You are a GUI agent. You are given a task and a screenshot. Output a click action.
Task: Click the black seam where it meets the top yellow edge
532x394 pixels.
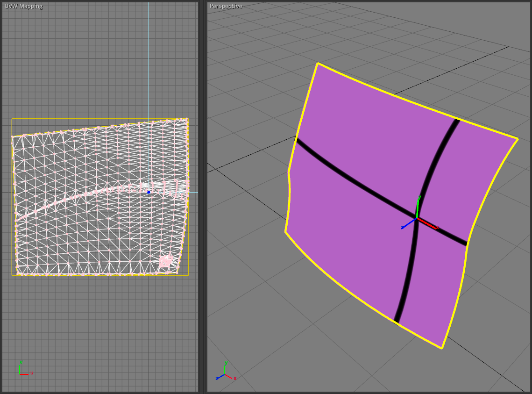pos(457,120)
